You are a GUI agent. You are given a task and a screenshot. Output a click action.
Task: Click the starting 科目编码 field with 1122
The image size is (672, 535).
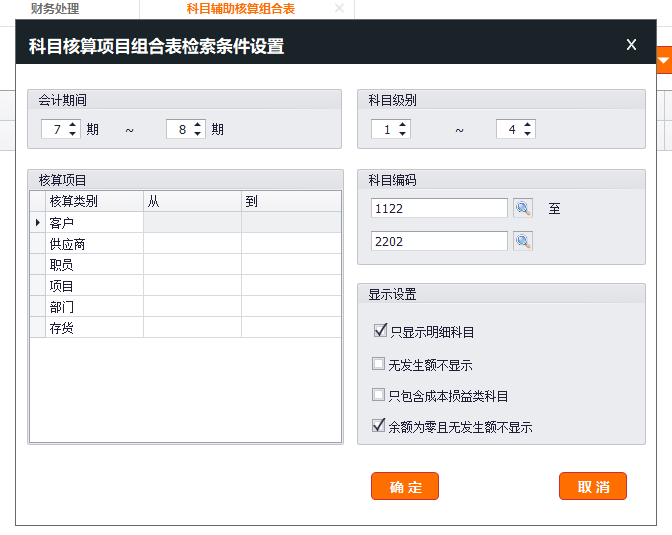(x=438, y=208)
